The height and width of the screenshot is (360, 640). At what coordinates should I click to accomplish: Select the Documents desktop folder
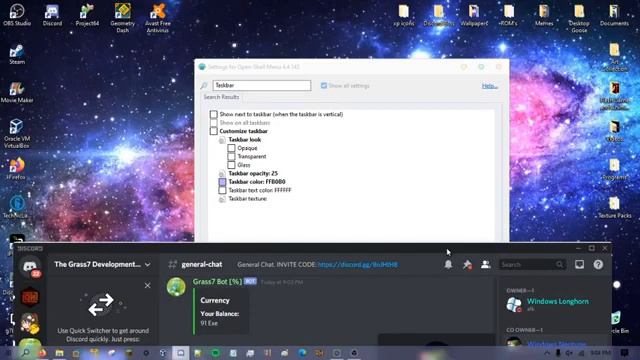tap(614, 15)
